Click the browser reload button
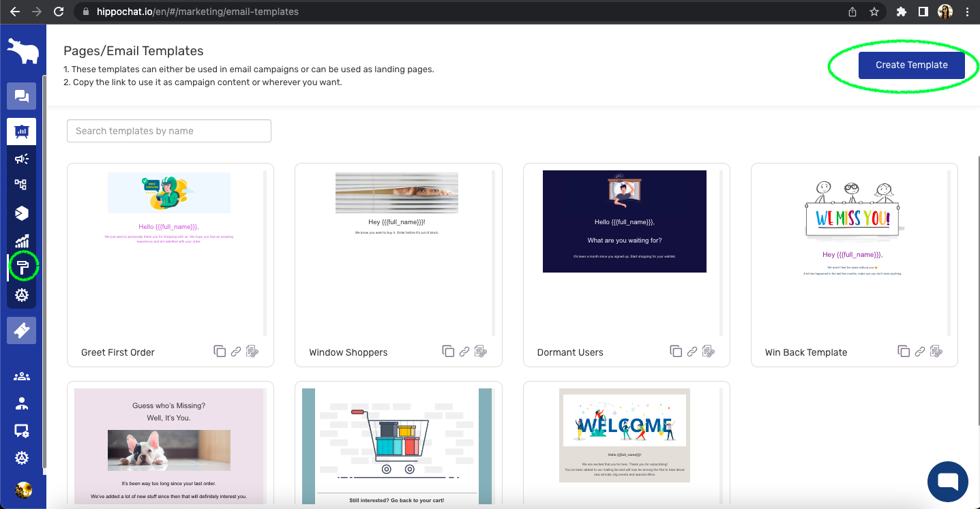Viewport: 980px width, 509px height. click(x=59, y=12)
